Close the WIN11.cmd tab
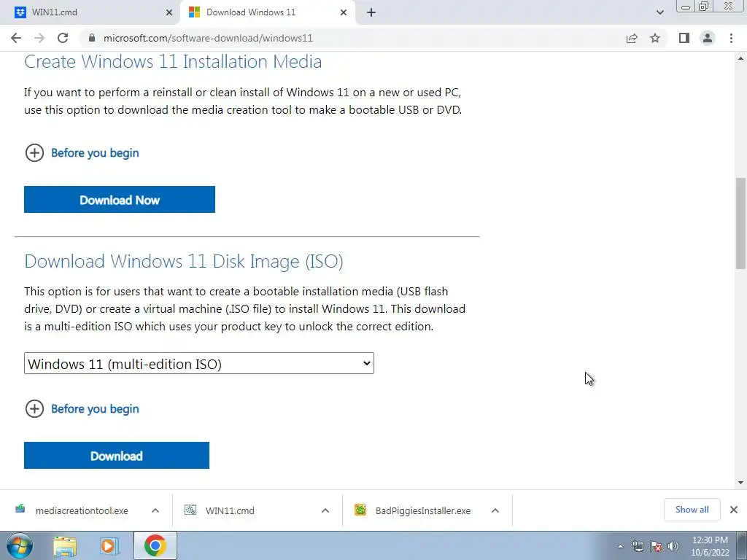 point(169,12)
